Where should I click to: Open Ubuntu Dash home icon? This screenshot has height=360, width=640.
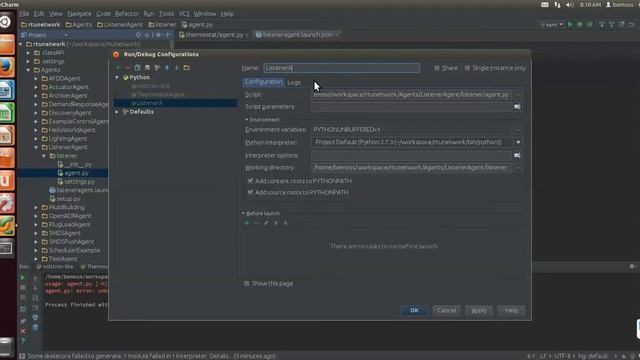tap(6, 21)
